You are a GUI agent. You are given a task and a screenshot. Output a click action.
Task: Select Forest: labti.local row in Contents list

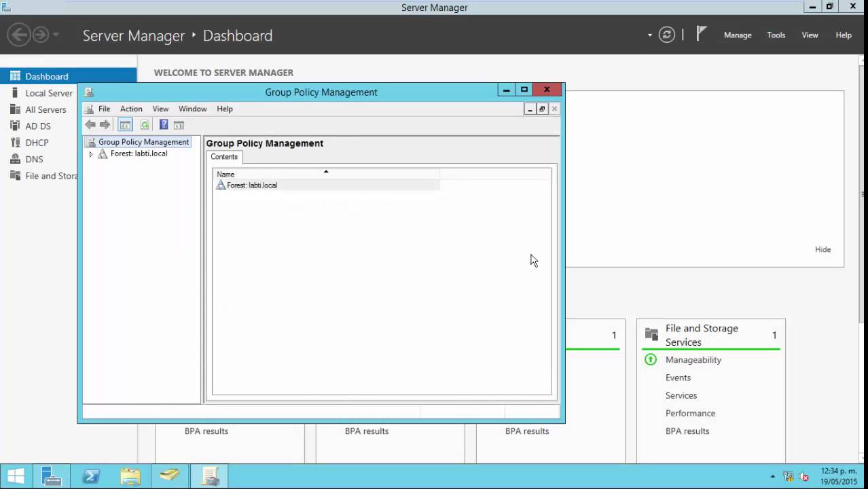(x=327, y=185)
